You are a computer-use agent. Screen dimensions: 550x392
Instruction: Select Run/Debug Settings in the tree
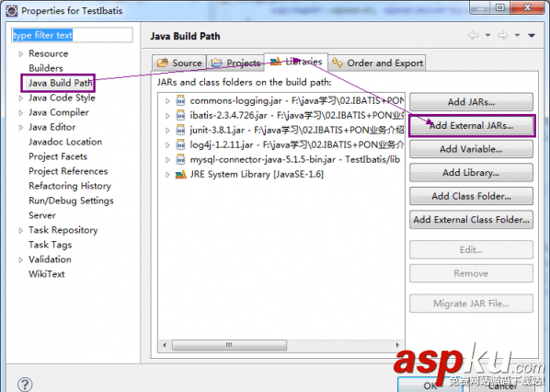pyautogui.click(x=71, y=201)
